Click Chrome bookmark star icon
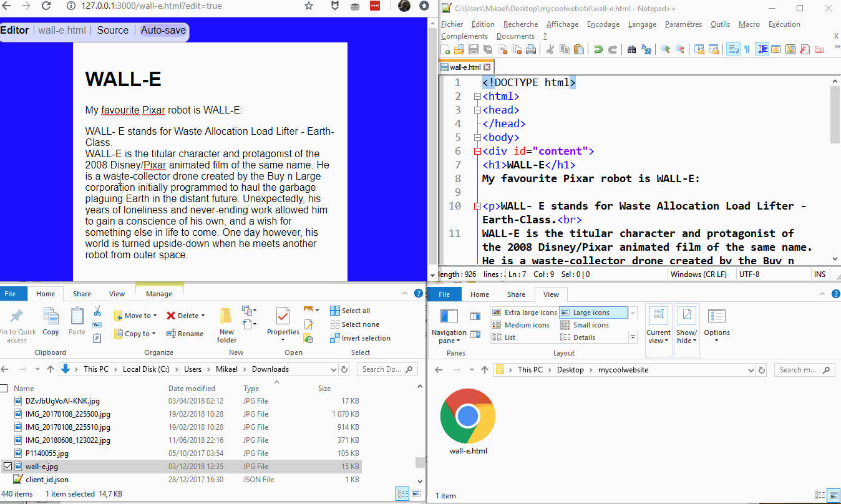Image resolution: width=841 pixels, height=504 pixels. click(x=309, y=6)
